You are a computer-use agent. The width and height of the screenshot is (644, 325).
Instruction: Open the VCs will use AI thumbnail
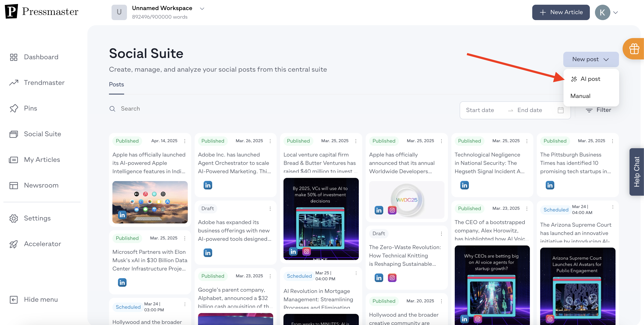coord(321,219)
